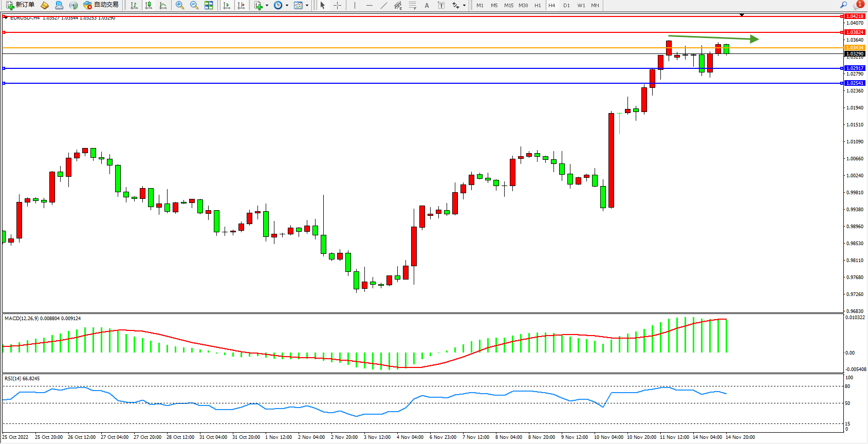Viewport: 868px width, 444px height.
Task: Select the Horizontal Line tool
Action: tap(370, 5)
